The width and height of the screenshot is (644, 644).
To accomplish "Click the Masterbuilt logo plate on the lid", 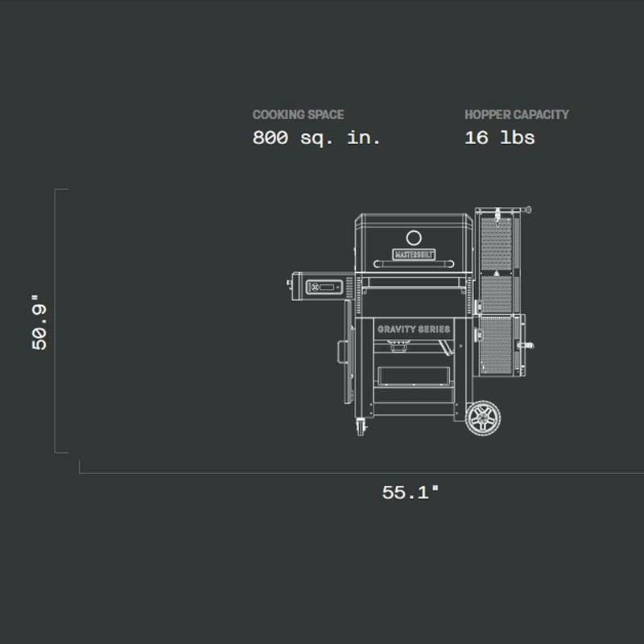I will 415,254.
